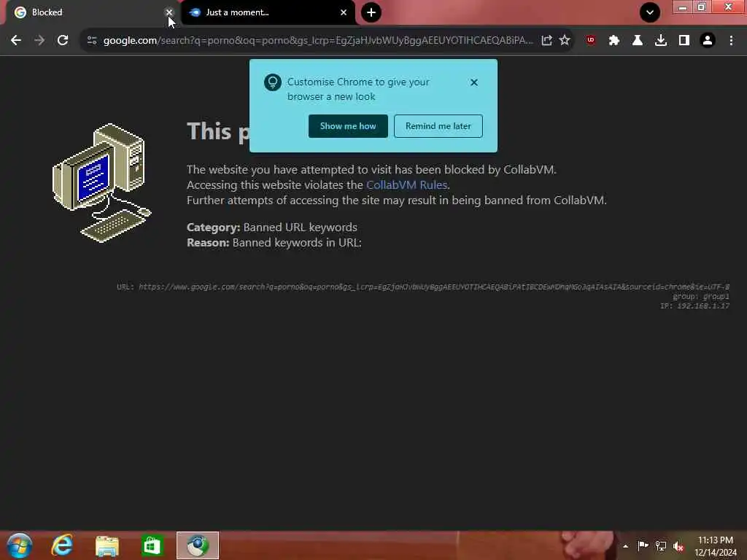Open site information icon in address bar
This screenshot has height=560, width=747.
click(x=92, y=41)
